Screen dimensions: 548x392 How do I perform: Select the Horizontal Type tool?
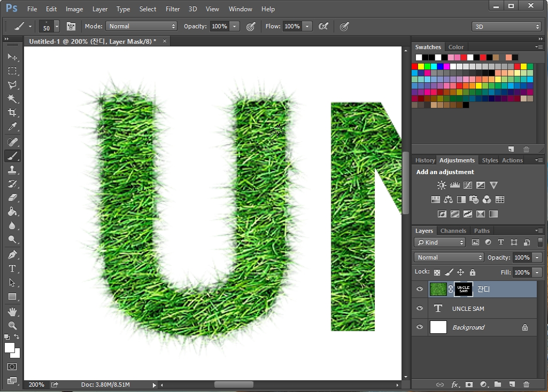12,269
